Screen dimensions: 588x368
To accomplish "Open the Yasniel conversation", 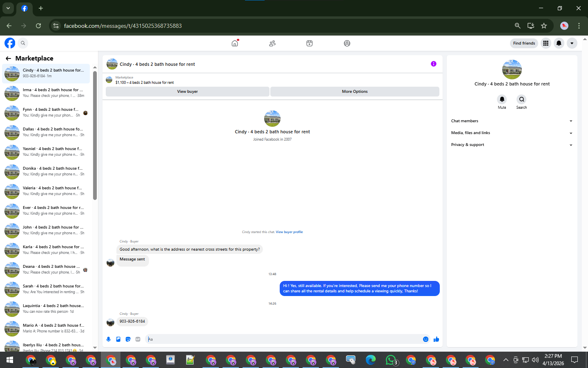I will point(46,152).
